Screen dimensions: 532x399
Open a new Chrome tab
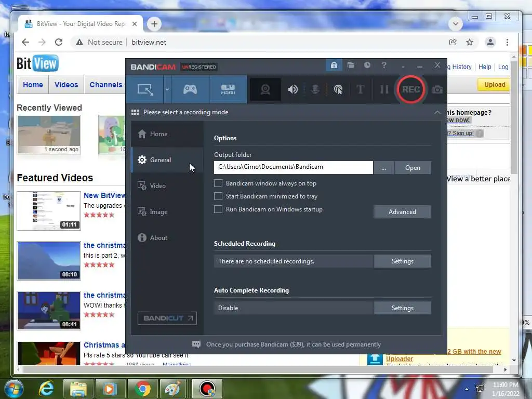click(154, 24)
